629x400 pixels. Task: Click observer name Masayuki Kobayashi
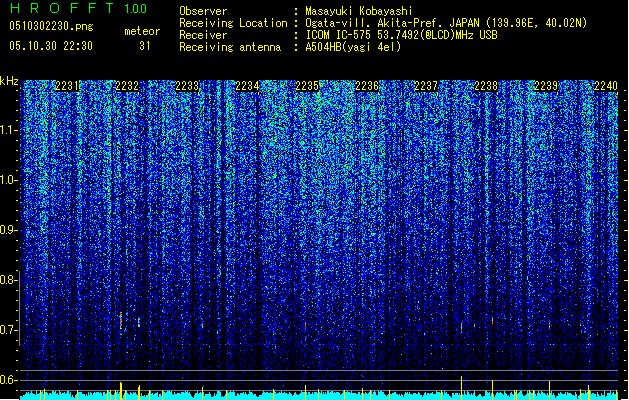[359, 11]
